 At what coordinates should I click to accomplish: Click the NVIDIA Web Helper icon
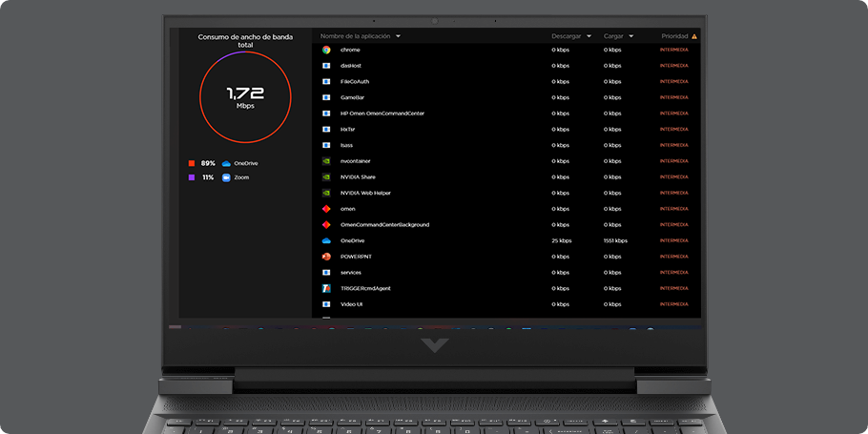[x=326, y=194]
